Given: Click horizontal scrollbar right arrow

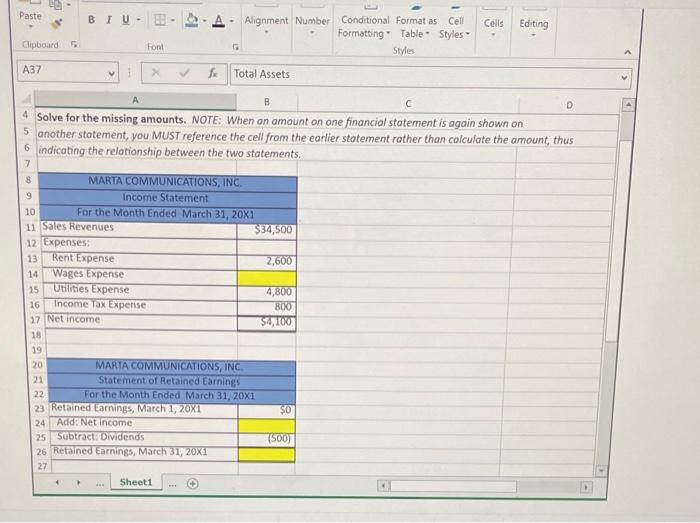Looking at the screenshot, I should point(586,487).
